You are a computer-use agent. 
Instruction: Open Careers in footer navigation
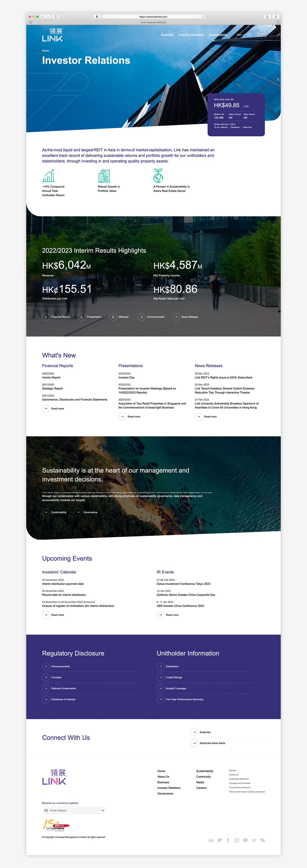point(201,788)
